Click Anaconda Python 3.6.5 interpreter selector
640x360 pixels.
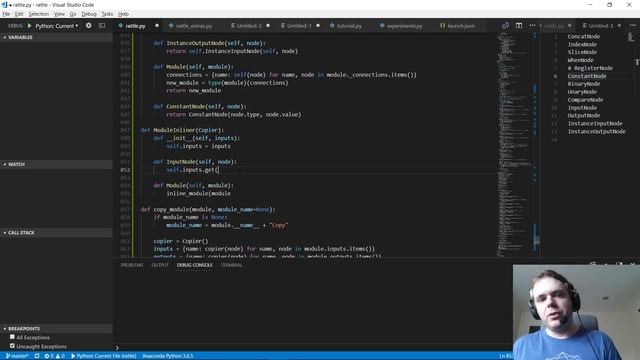168,356
